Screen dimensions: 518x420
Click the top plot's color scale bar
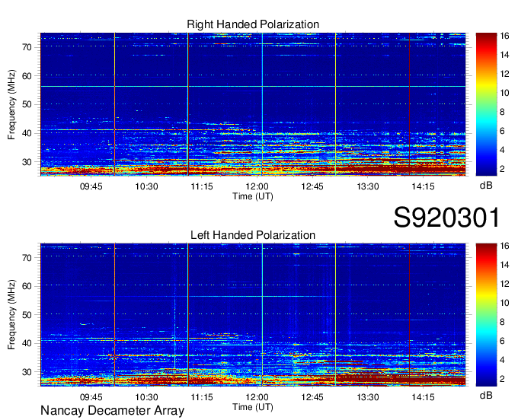pos(486,104)
